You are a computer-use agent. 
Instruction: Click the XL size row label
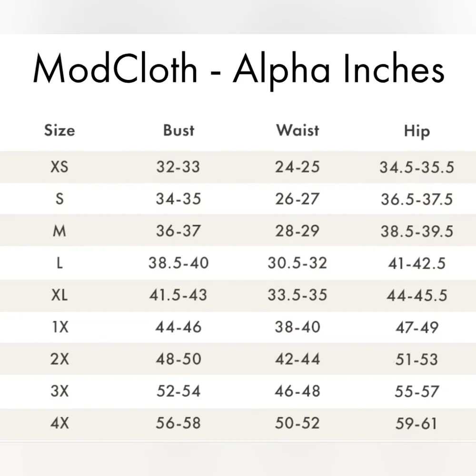59,295
